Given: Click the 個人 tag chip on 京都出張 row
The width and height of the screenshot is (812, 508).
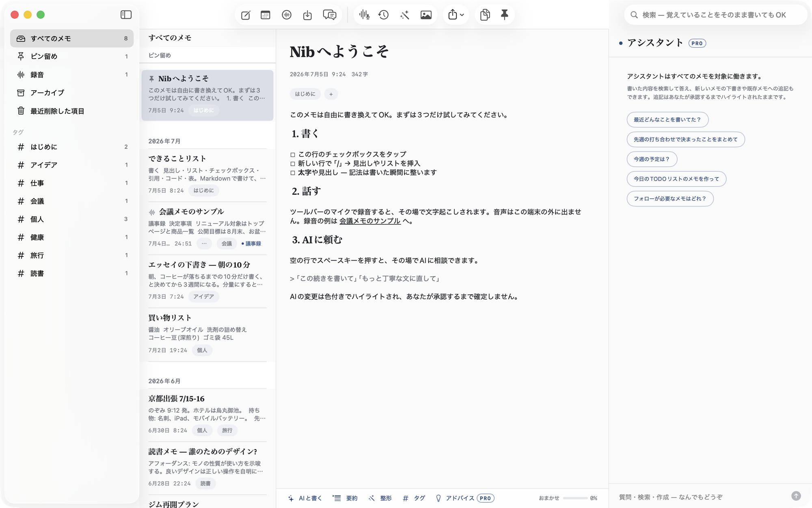Looking at the screenshot, I should click(x=202, y=430).
